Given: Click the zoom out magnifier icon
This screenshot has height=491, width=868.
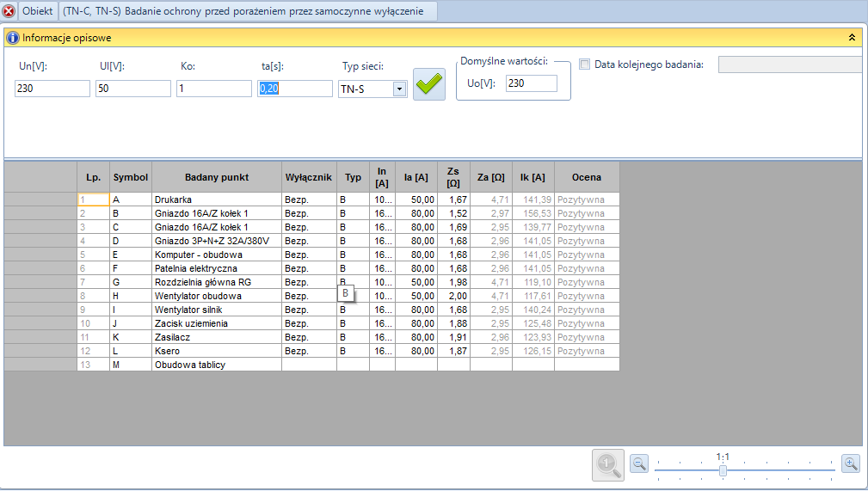Looking at the screenshot, I should click(639, 463).
